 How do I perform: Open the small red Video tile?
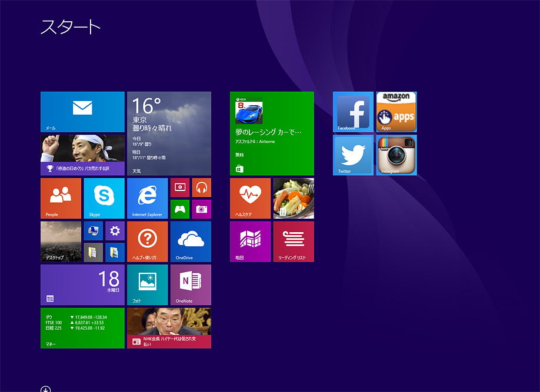(x=180, y=187)
